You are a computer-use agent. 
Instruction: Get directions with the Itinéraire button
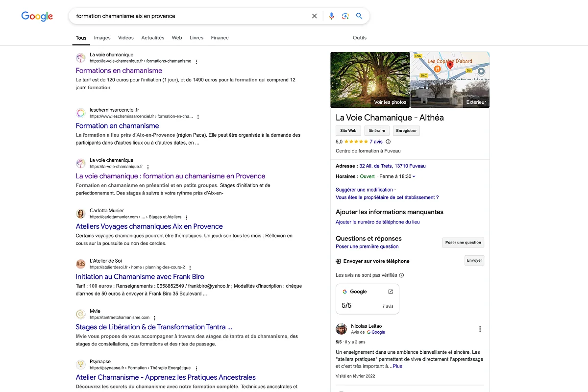377,130
